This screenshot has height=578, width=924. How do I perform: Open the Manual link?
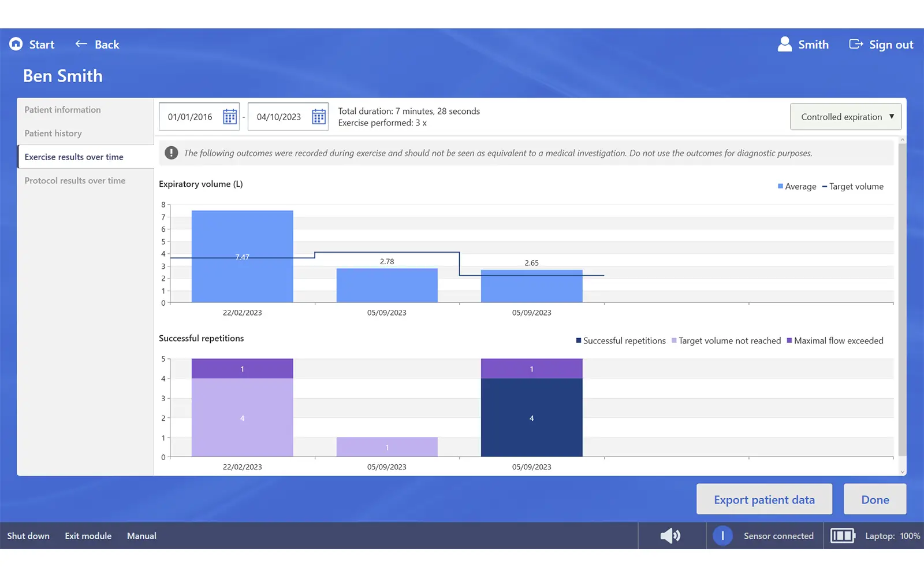(x=141, y=536)
